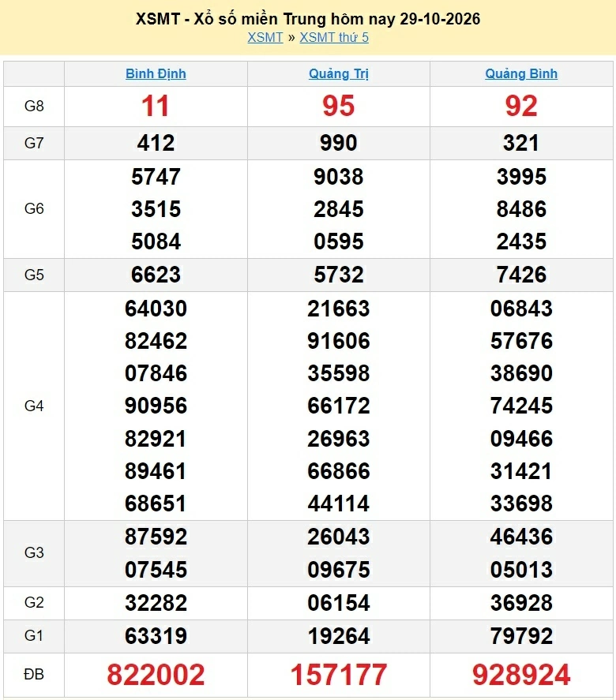Click Quảng Trị G8 number 95

[x=339, y=107]
